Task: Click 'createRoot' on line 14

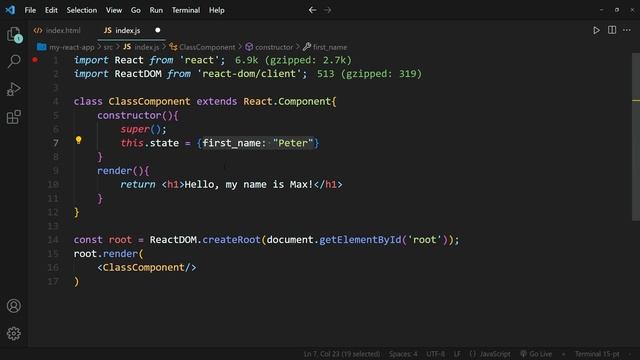Action: click(231, 240)
